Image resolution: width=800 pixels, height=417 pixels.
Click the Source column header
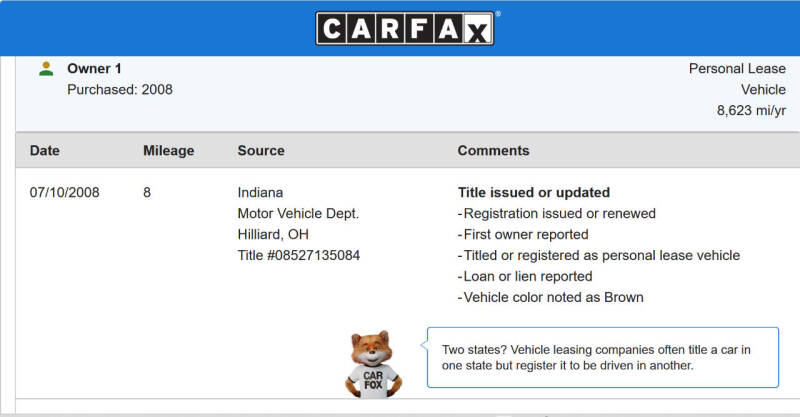click(261, 151)
